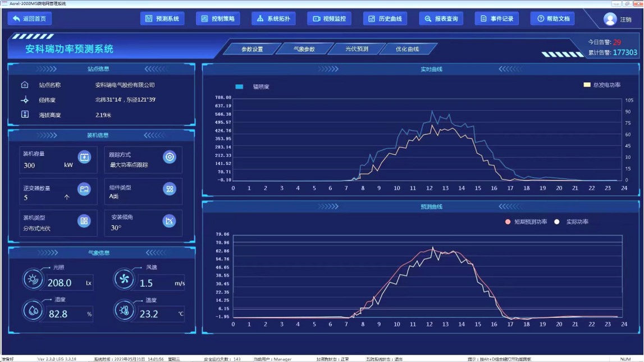Click the 预测曲线 panel title
The image size is (644, 362).
[x=431, y=207]
